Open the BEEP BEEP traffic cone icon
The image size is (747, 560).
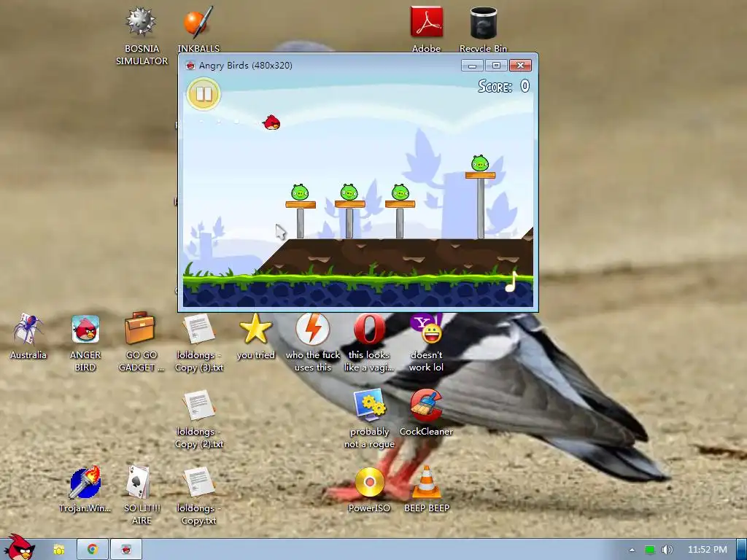(426, 489)
